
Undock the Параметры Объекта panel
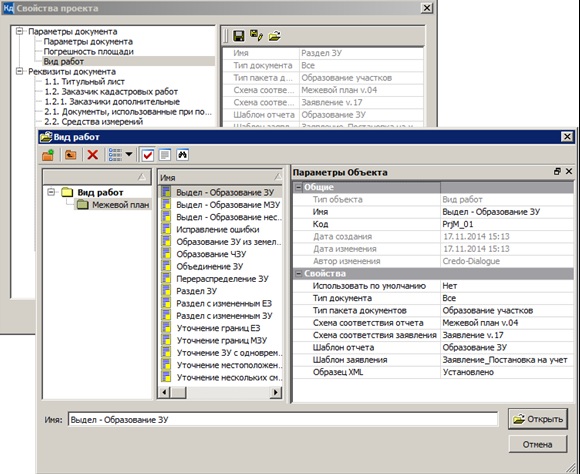click(x=557, y=171)
